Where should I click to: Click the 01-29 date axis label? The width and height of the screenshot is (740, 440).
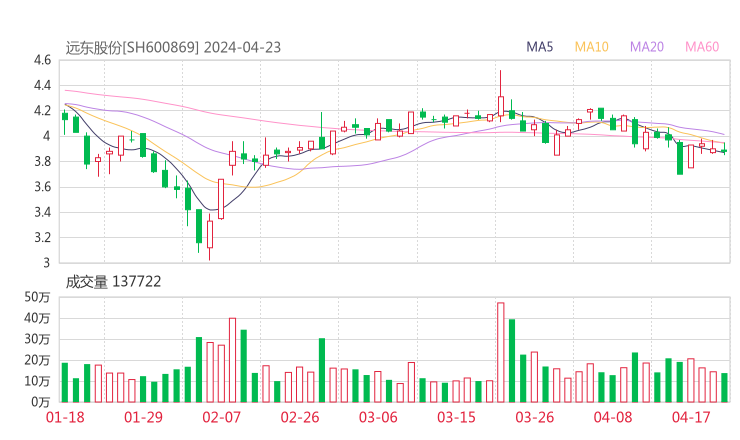tap(143, 417)
